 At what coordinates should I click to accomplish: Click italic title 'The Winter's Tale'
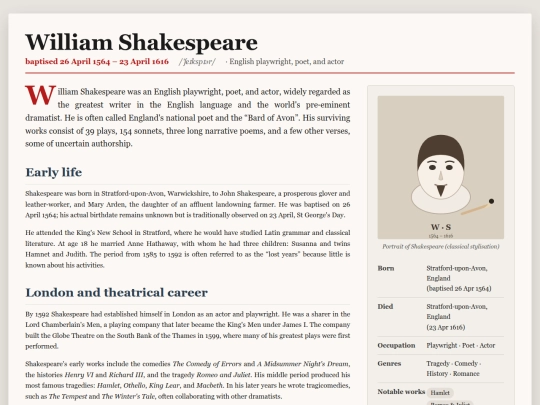coord(128,396)
